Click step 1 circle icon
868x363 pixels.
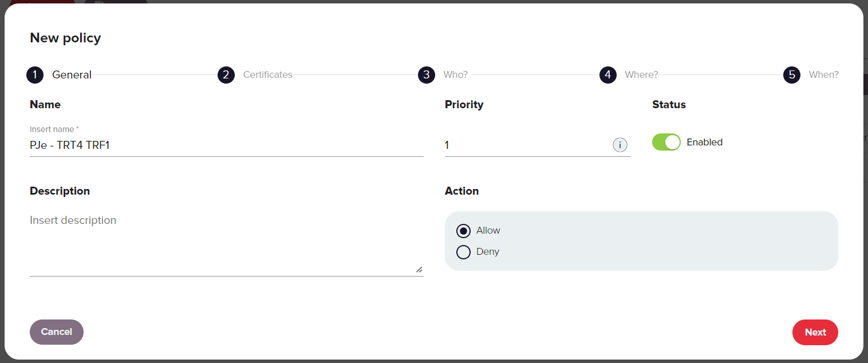click(x=35, y=75)
